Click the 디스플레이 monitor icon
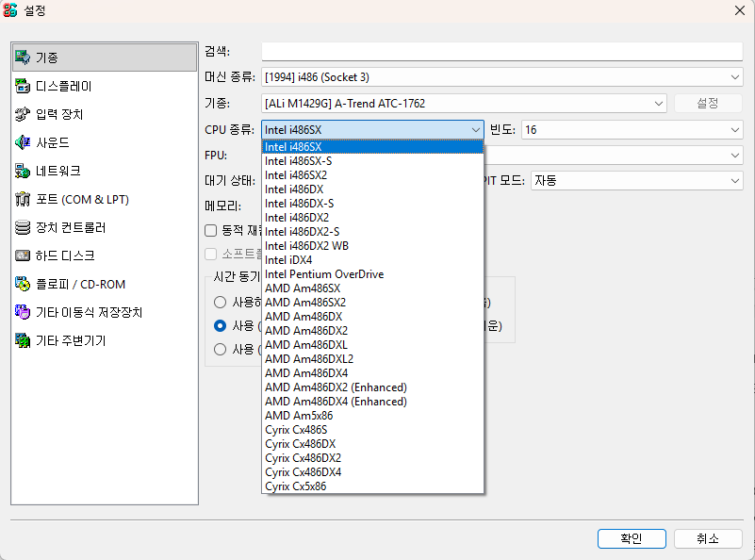The height and width of the screenshot is (560, 755). coord(22,86)
